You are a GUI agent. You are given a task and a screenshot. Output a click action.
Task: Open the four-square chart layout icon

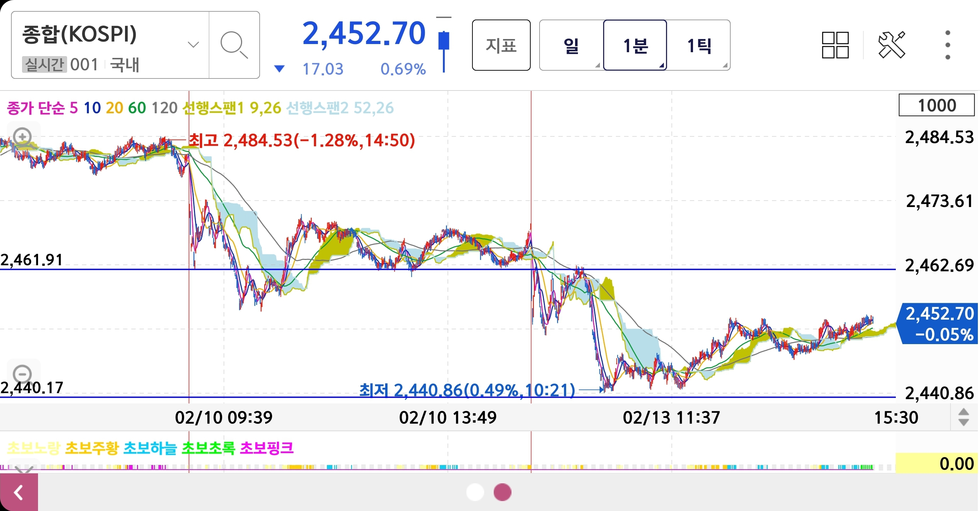(x=835, y=45)
